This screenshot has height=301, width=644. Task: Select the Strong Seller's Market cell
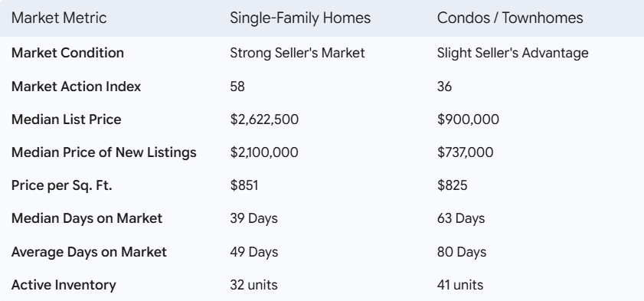[x=297, y=53]
